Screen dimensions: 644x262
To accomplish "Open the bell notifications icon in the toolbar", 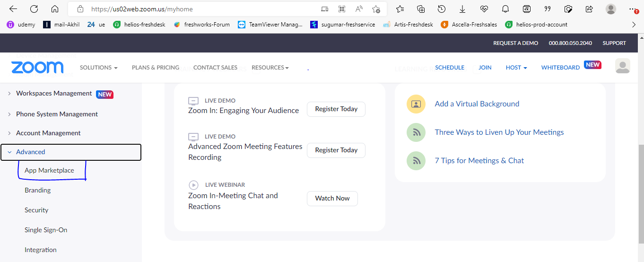I will click(505, 9).
